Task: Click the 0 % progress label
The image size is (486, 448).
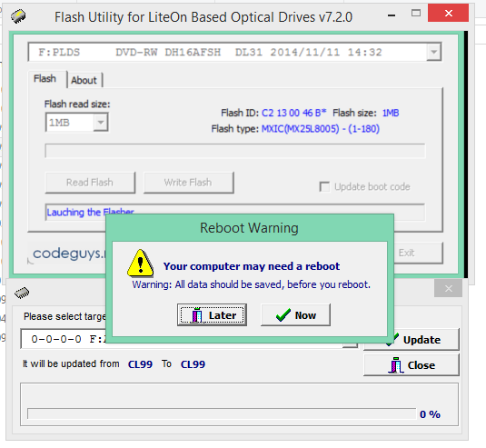Action: pyautogui.click(x=430, y=414)
